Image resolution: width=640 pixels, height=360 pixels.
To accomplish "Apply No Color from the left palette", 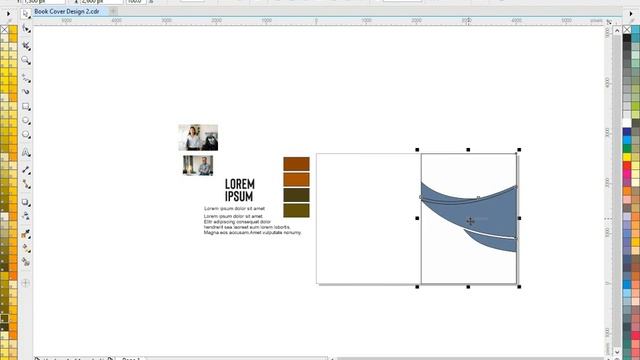I will (x=4, y=29).
